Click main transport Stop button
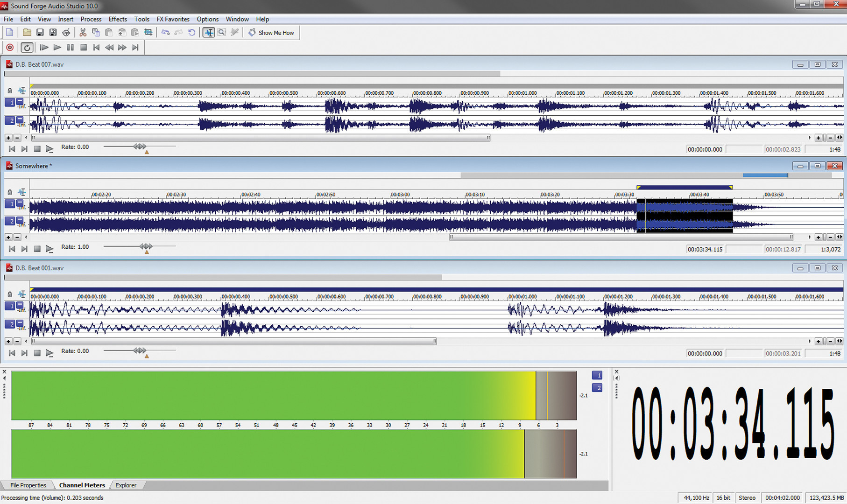This screenshot has height=504, width=847. [x=84, y=48]
